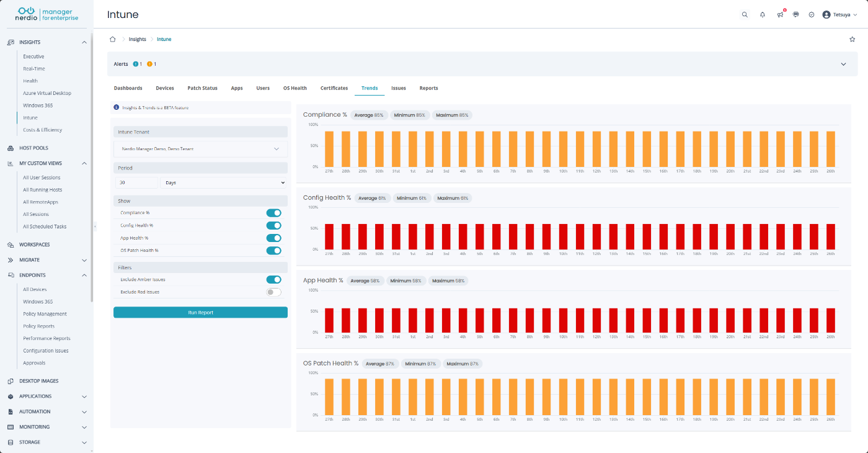
Task: Click the Workspaces sidebar icon
Action: (11, 244)
